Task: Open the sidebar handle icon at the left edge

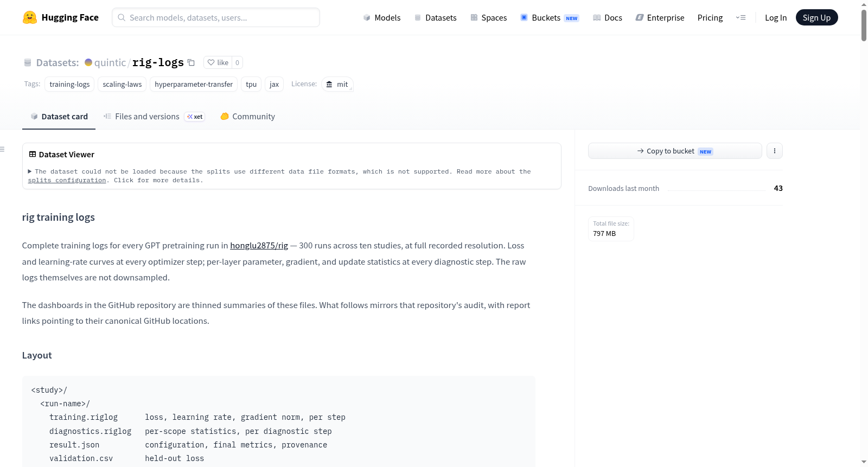Action: [x=2, y=149]
